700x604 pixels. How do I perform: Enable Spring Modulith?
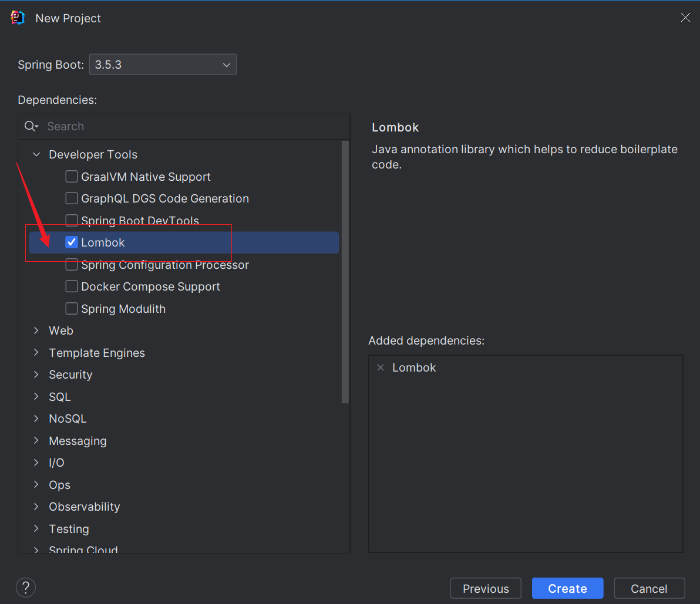(x=71, y=308)
